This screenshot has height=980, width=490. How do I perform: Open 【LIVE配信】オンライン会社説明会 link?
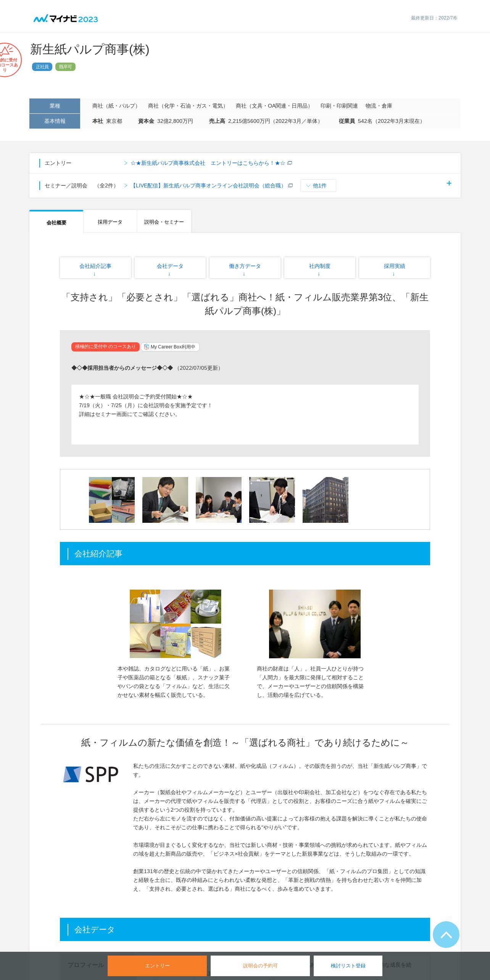[x=208, y=185]
